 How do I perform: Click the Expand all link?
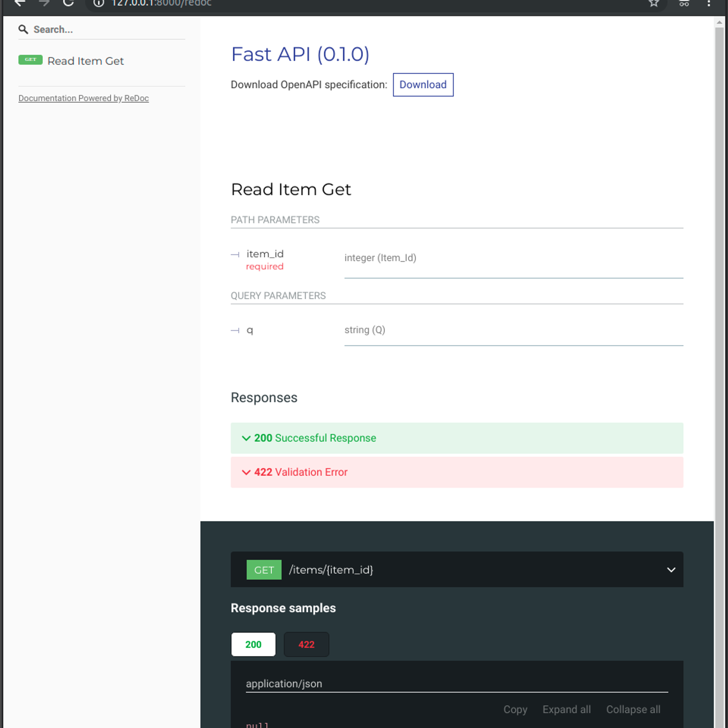coord(566,709)
